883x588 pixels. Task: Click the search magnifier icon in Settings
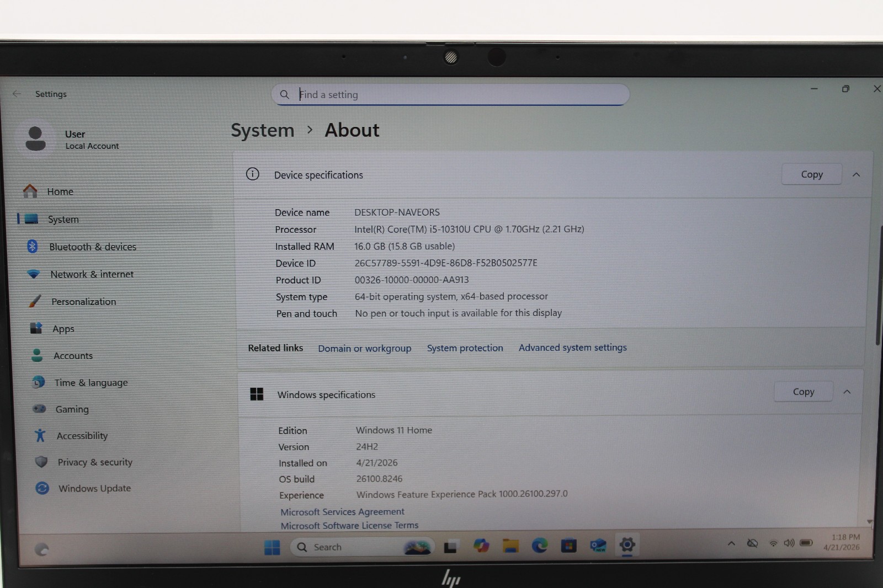(x=284, y=94)
